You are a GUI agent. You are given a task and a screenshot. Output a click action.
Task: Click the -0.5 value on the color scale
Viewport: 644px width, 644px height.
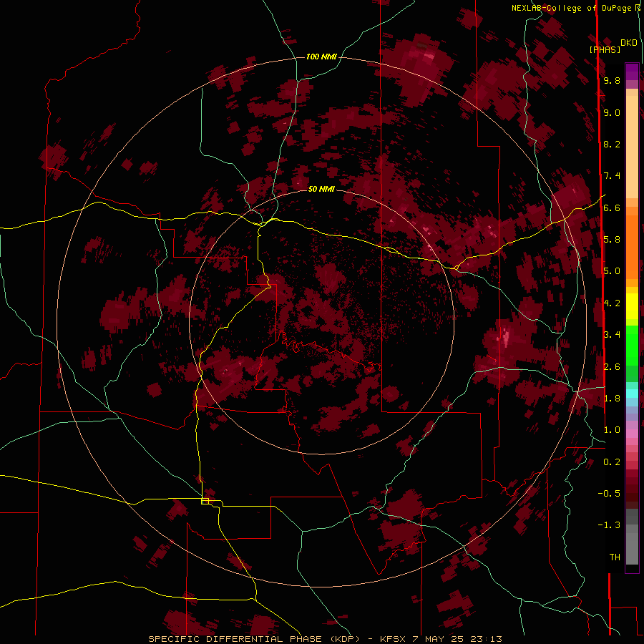pos(609,494)
